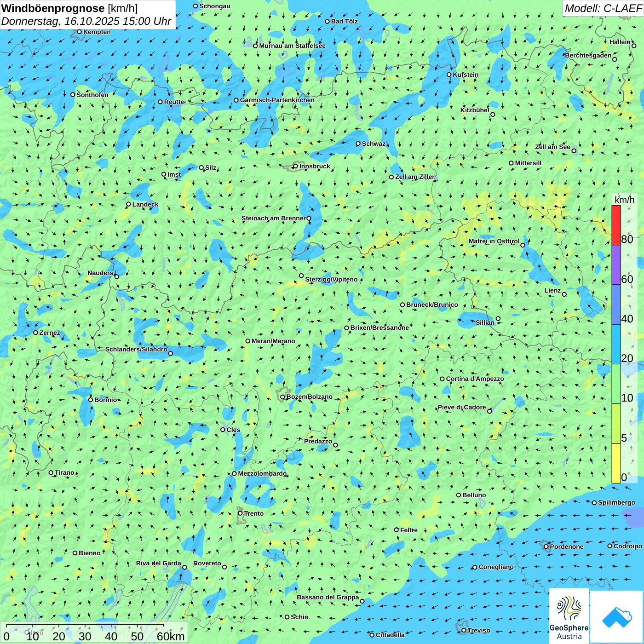Click the red 80 km/h legend swatch
The height and width of the screenshot is (644, 644).
[616, 225]
